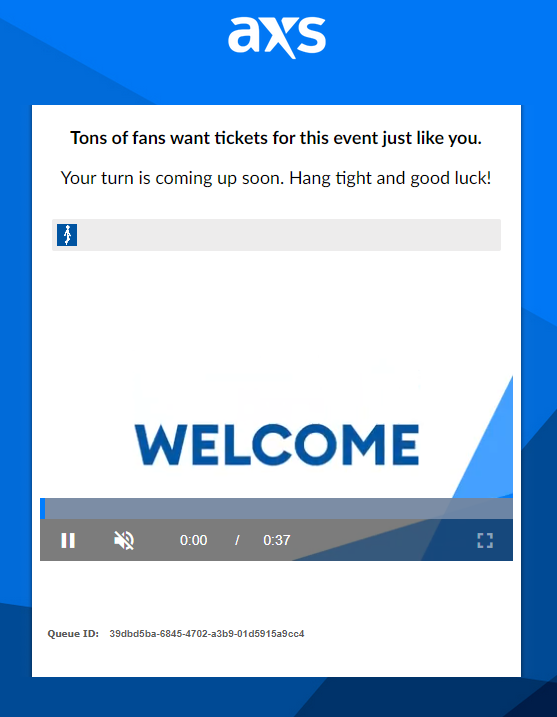Click the blue playhead marker at seek bar start

(x=43, y=508)
